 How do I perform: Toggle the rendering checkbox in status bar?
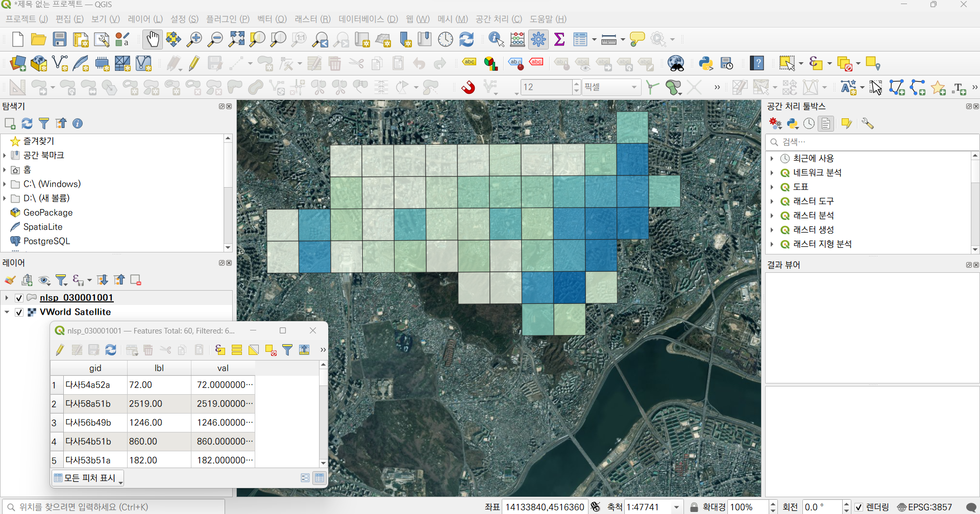pos(859,507)
